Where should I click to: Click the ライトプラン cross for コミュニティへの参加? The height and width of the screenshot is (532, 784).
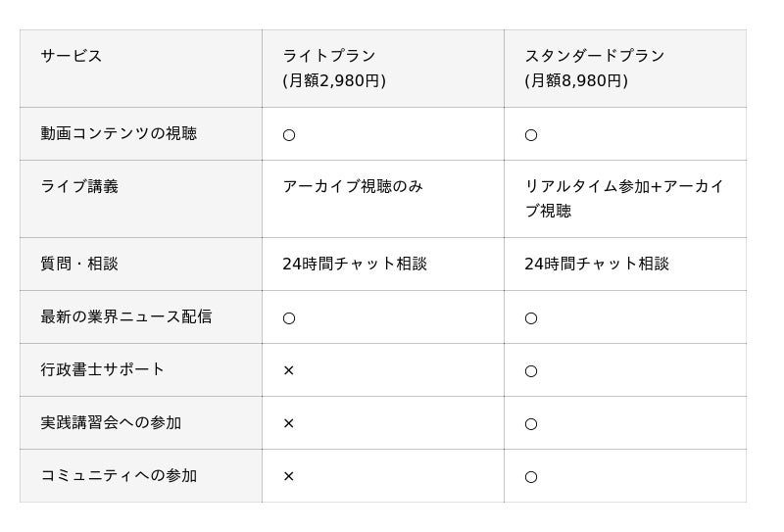point(288,476)
